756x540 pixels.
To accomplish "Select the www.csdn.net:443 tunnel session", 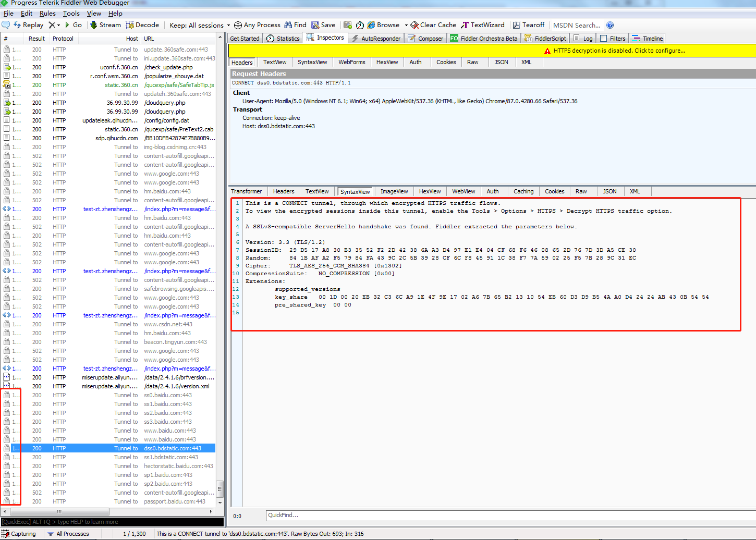I will [x=108, y=324].
